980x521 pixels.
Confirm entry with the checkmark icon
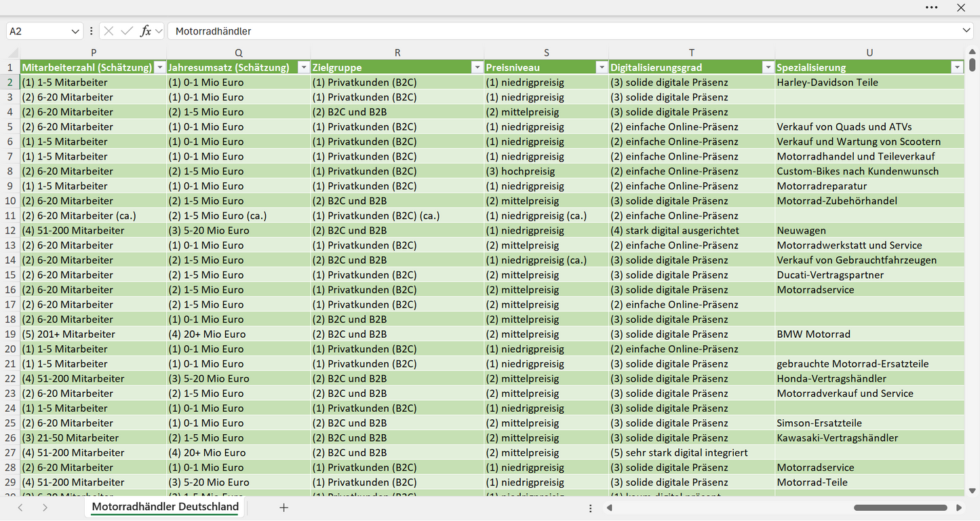pyautogui.click(x=127, y=31)
